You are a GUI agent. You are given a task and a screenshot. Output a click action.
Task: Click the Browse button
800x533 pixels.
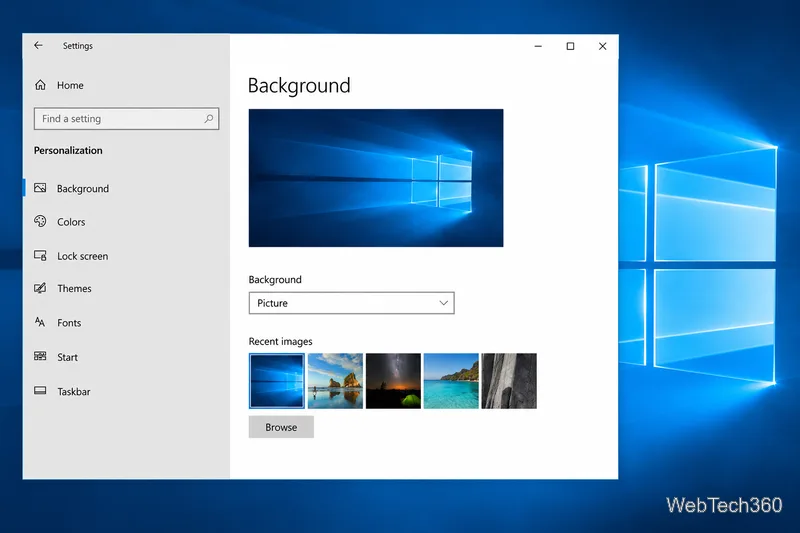[281, 427]
